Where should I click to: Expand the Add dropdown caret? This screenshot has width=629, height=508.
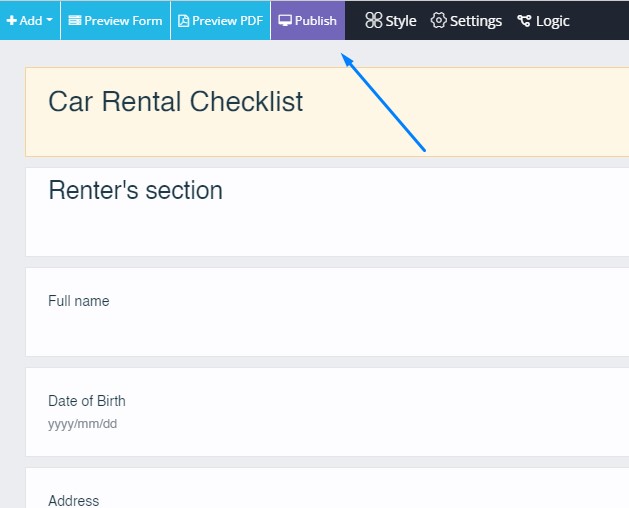[x=50, y=21]
